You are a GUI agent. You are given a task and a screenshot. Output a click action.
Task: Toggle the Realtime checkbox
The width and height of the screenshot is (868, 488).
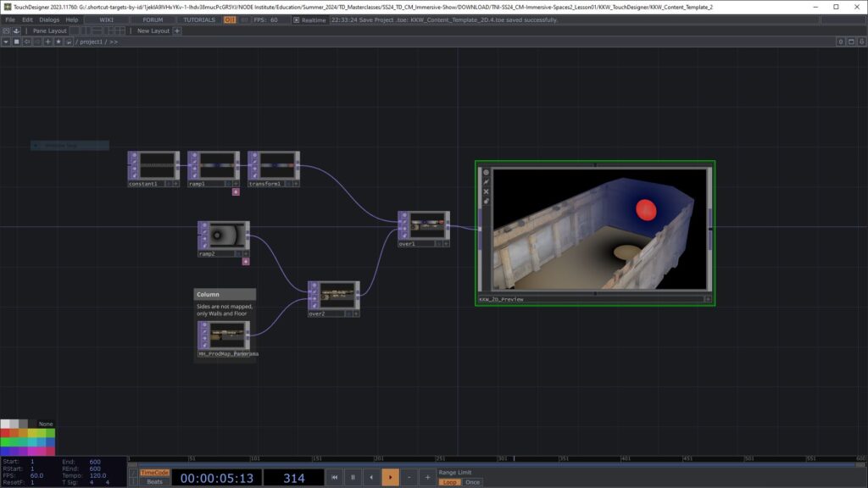click(x=297, y=19)
